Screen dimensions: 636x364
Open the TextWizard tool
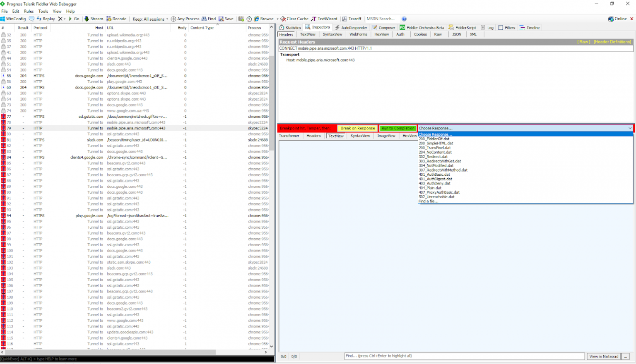click(x=324, y=19)
